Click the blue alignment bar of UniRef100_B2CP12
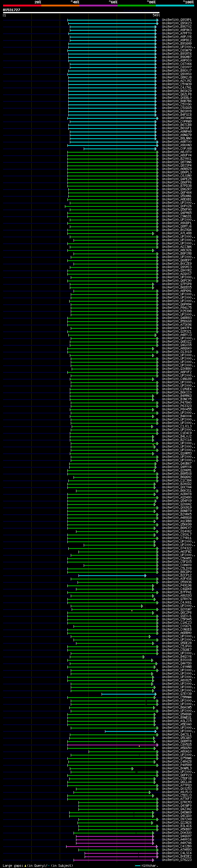Screen dimensions: 197x868 tap(112, 575)
